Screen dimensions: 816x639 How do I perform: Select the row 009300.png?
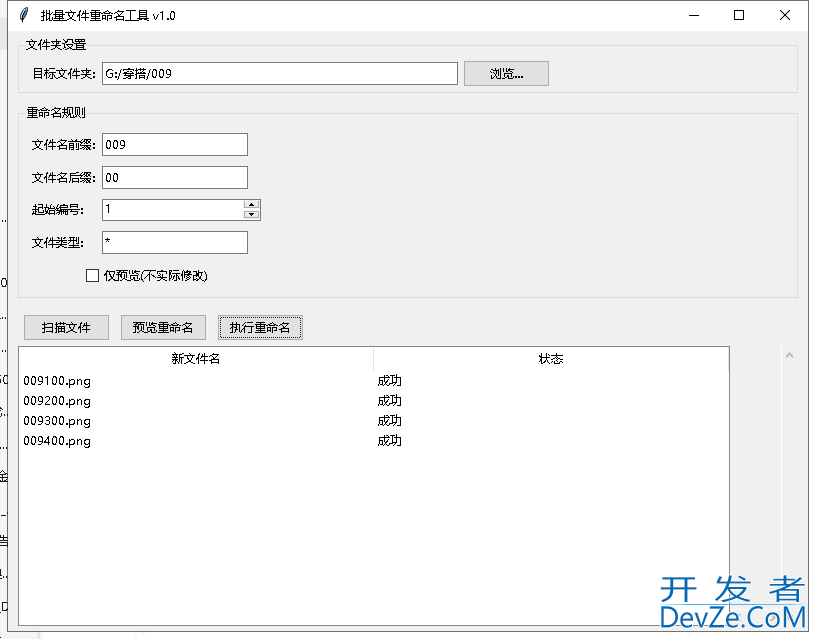374,420
